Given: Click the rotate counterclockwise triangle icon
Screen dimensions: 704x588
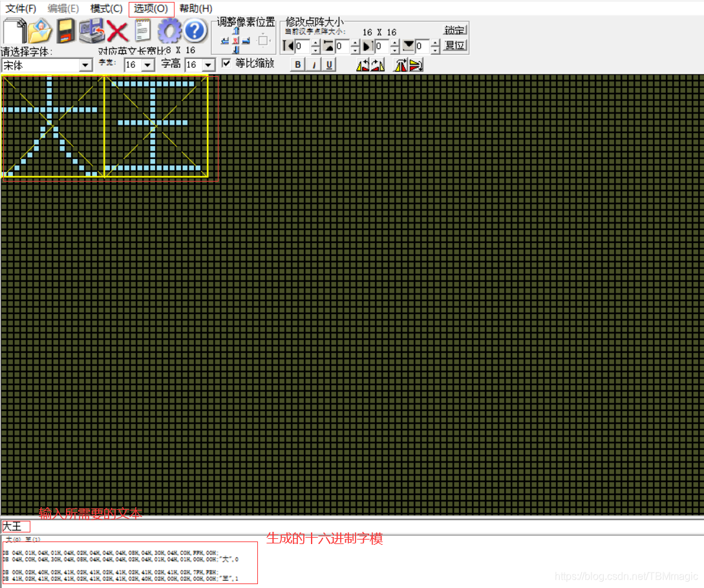Looking at the screenshot, I should click(363, 65).
